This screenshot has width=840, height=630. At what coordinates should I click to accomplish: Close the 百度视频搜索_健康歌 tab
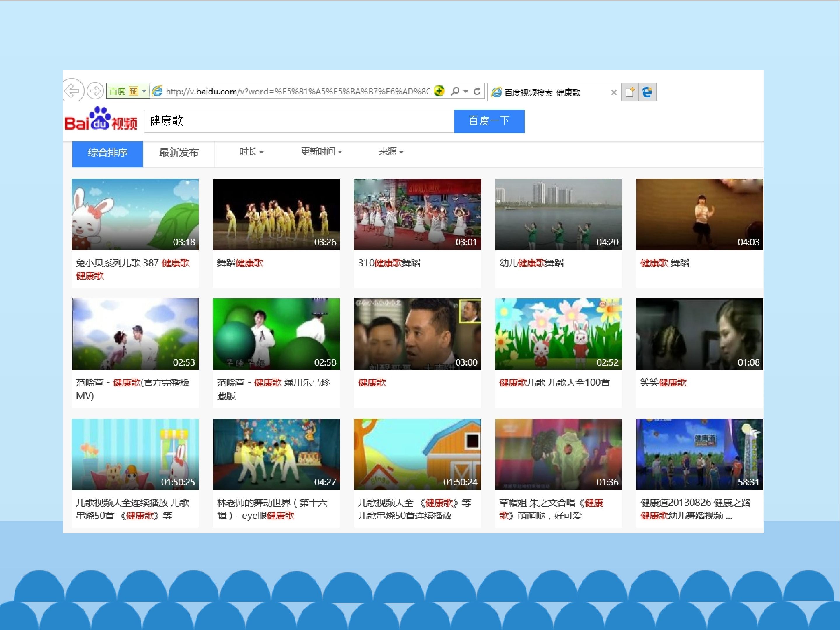point(614,92)
